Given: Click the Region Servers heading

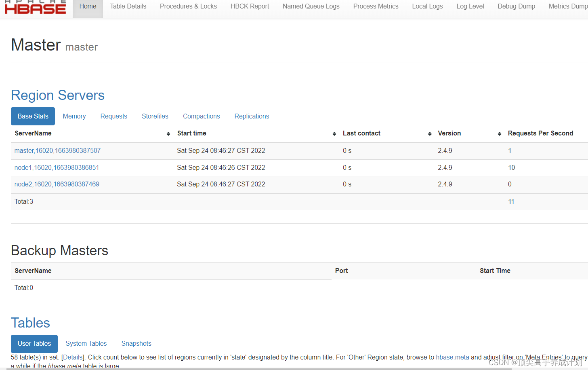Looking at the screenshot, I should click(x=58, y=95).
